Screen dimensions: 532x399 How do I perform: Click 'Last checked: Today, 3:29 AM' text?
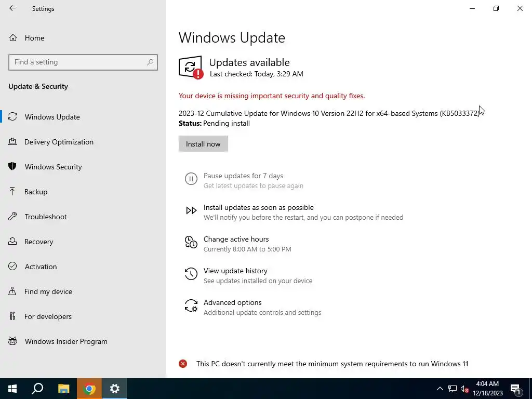tap(257, 74)
